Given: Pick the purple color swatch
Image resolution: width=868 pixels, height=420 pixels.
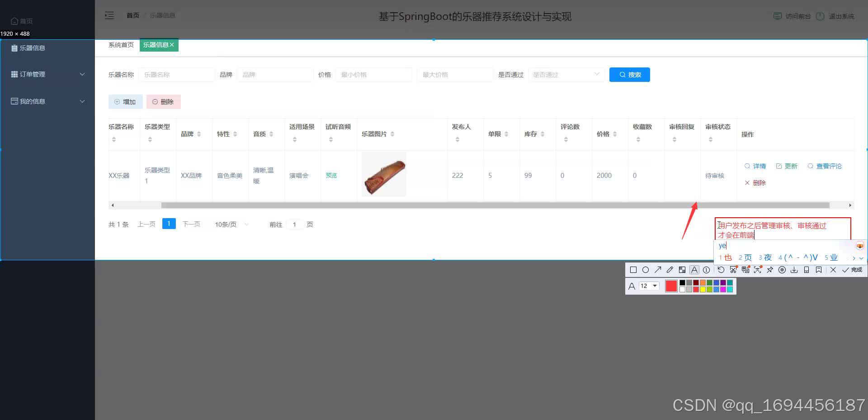Looking at the screenshot, I should pos(723,283).
